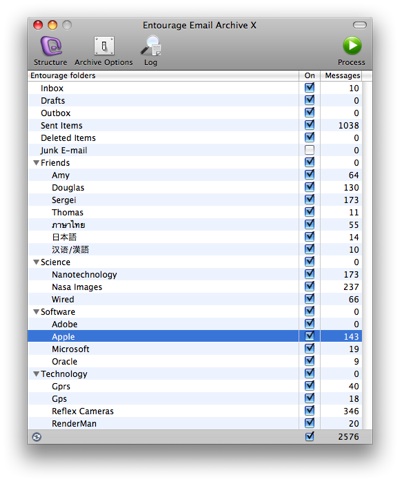Image resolution: width=400 pixels, height=482 pixels.
Task: Open the Archive Options toolbar icon
Action: (x=104, y=46)
